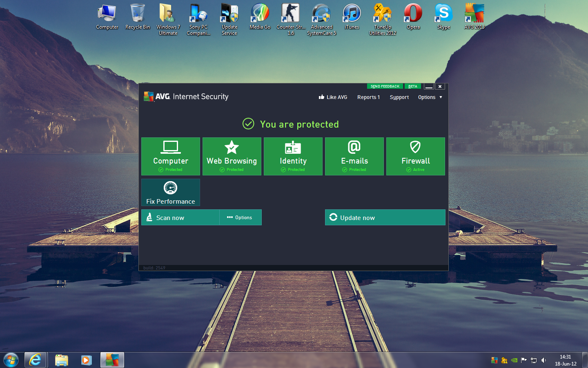Open the Support menu
This screenshot has height=368, width=588.
[399, 97]
